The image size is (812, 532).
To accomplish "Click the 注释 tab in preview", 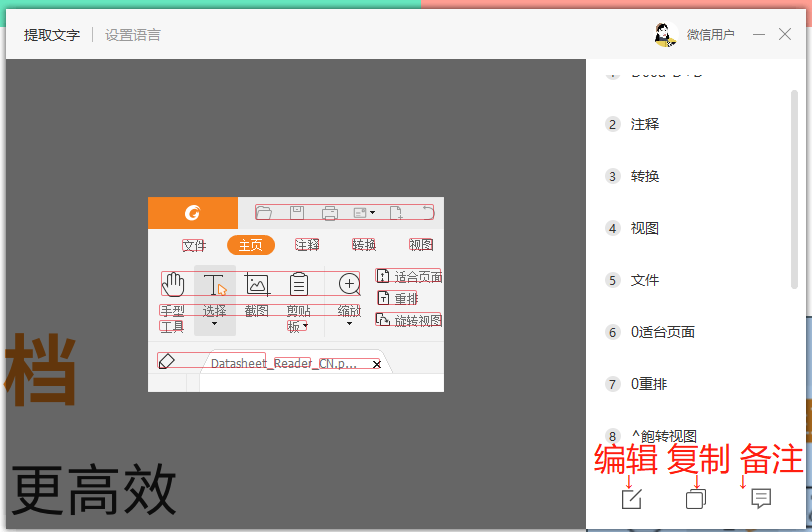I will pyautogui.click(x=307, y=245).
